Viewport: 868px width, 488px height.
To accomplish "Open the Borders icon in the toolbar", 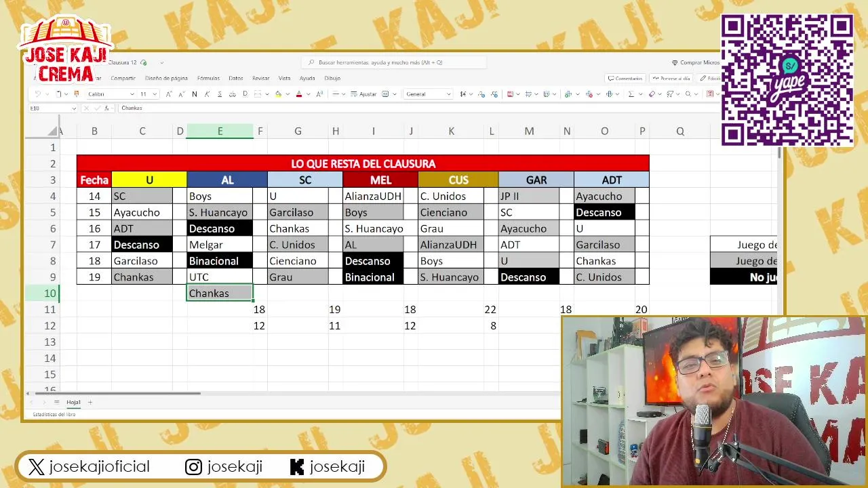I will click(x=257, y=94).
